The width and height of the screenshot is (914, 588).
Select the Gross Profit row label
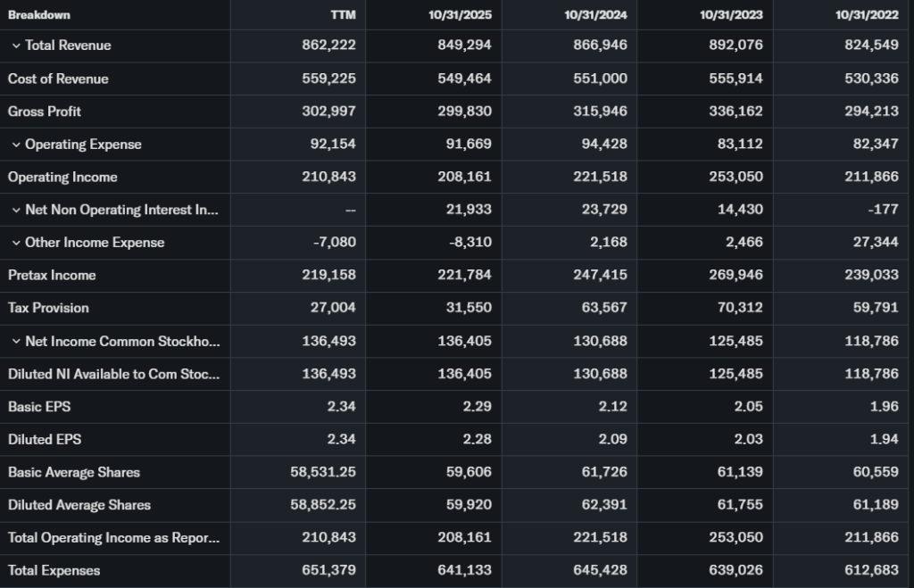point(45,112)
